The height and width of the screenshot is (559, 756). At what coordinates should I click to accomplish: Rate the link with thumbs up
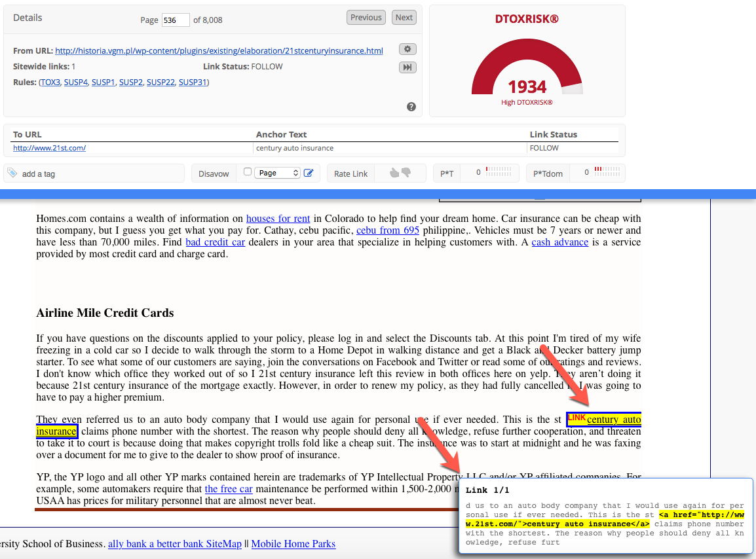394,173
